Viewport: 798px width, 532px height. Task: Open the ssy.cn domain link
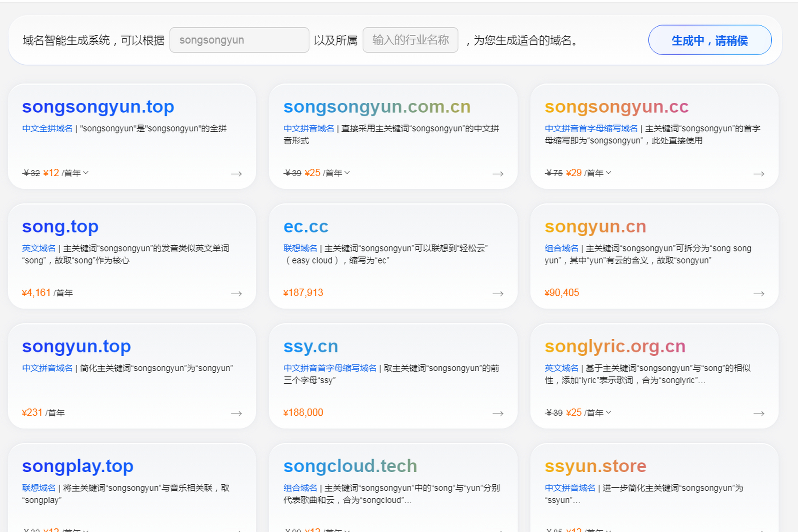[311, 346]
